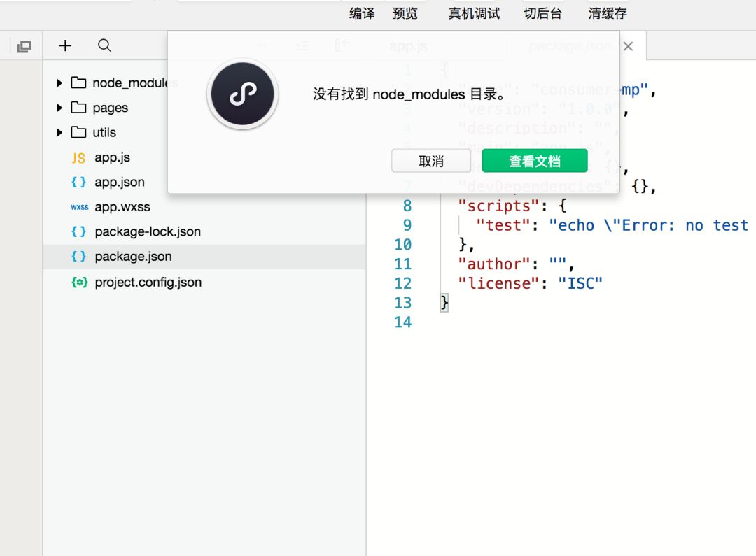756x556 pixels.
Task: Open app.json in file tree
Action: 120,182
